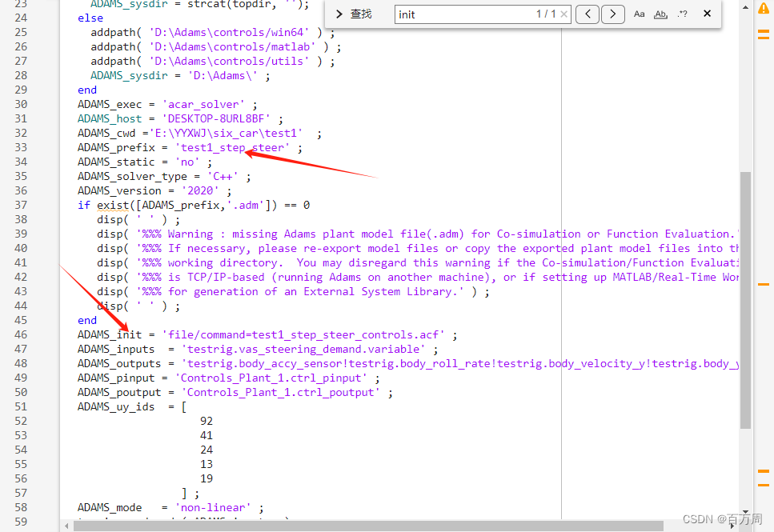Click 'end' keyword on line 29
The width and height of the screenshot is (774, 532).
(x=87, y=90)
